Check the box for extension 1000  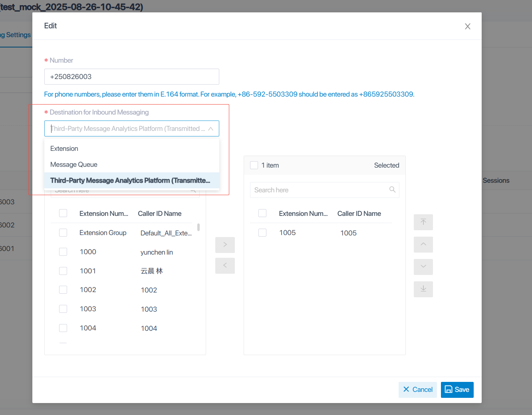63,252
